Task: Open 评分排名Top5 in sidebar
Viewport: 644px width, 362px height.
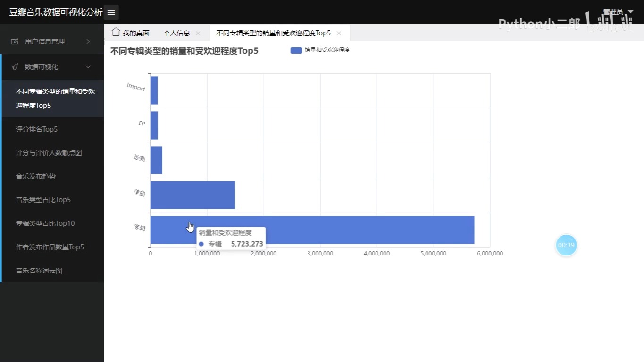Action: (52, 129)
